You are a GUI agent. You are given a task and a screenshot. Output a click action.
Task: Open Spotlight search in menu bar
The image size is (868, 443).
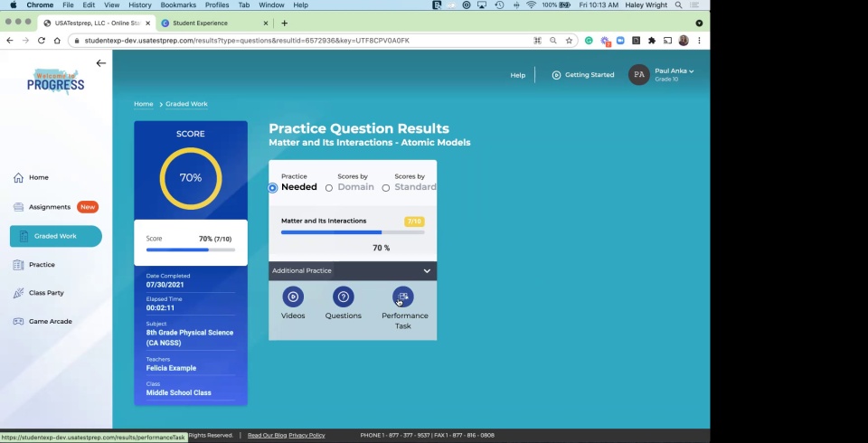pyautogui.click(x=679, y=5)
